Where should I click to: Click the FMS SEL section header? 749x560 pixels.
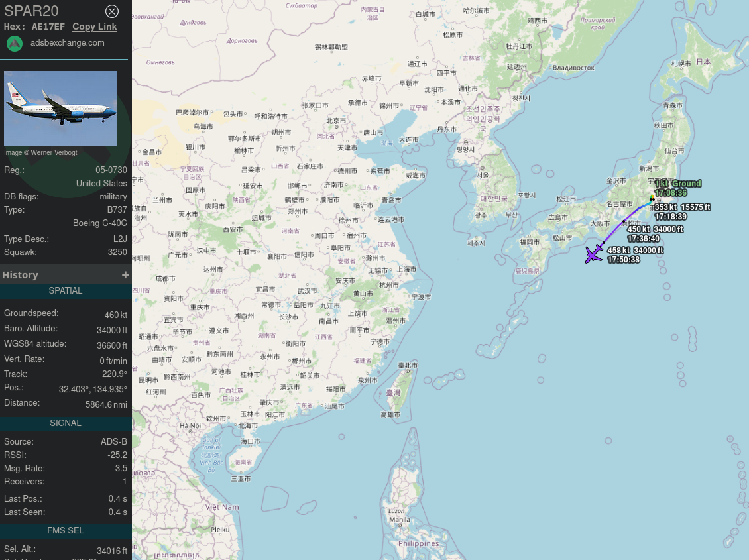tap(66, 531)
